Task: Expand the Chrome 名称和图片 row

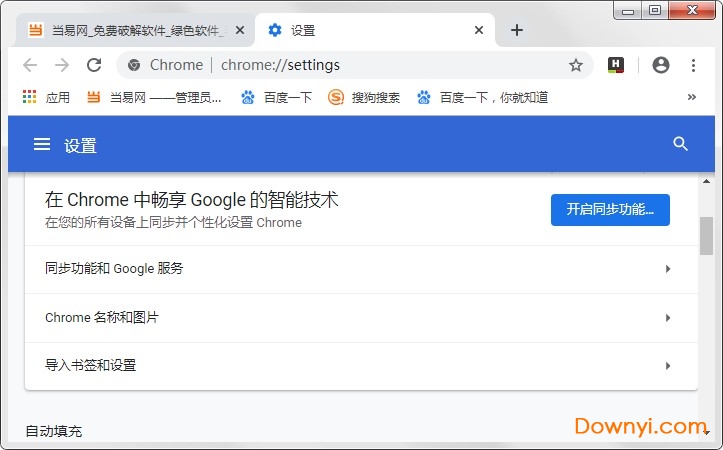Action: [x=360, y=318]
